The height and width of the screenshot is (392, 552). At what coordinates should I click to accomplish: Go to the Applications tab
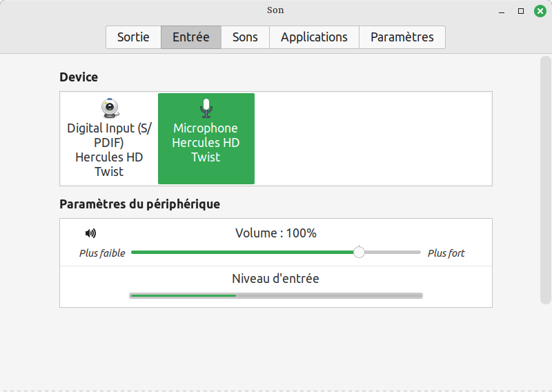[314, 37]
